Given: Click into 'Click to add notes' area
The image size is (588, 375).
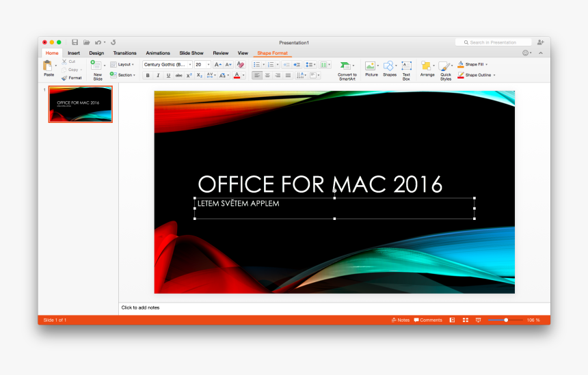Looking at the screenshot, I should pyautogui.click(x=334, y=307).
